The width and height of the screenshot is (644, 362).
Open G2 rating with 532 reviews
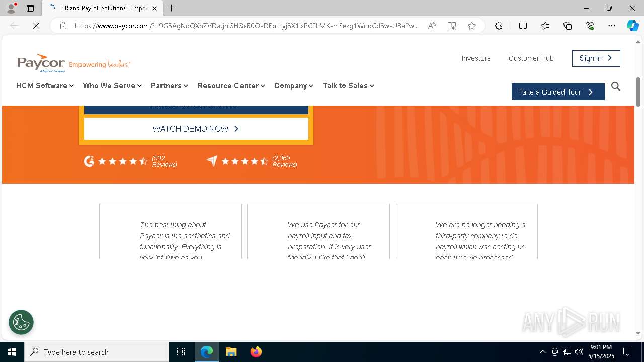130,161
